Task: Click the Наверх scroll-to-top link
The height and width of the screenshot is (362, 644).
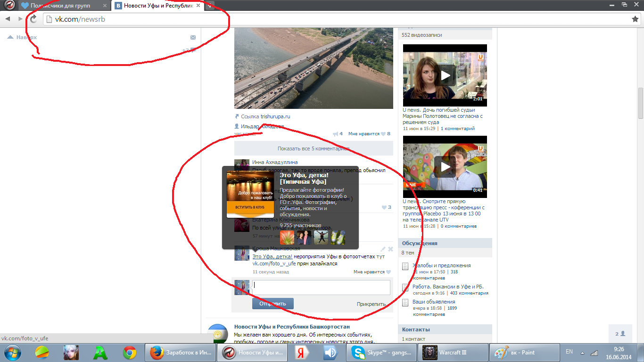Action: pyautogui.click(x=22, y=37)
